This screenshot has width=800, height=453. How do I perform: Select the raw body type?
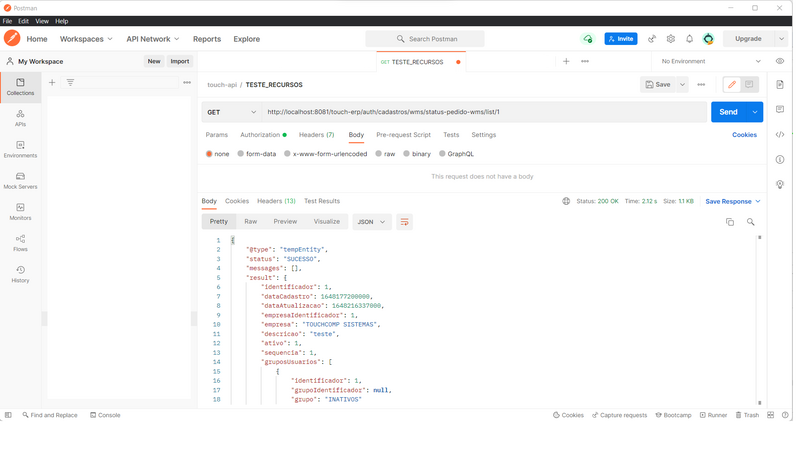[385, 154]
